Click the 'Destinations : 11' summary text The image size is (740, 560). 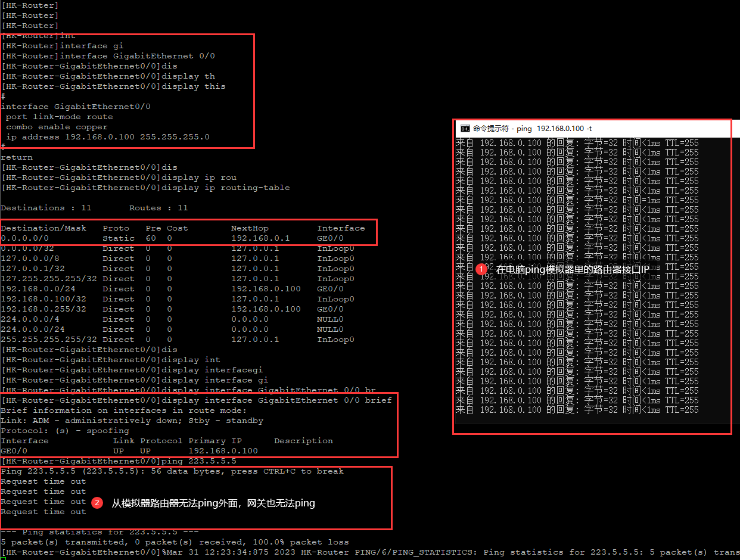click(46, 208)
